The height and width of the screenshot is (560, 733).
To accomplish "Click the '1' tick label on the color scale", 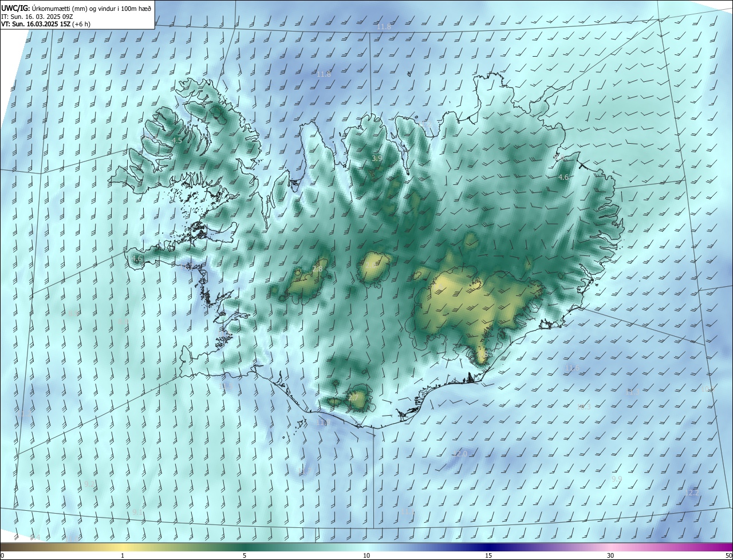I will [123, 555].
